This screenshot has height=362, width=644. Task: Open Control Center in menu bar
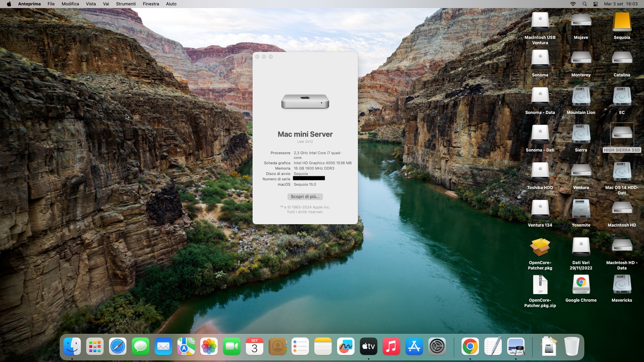pos(596,4)
